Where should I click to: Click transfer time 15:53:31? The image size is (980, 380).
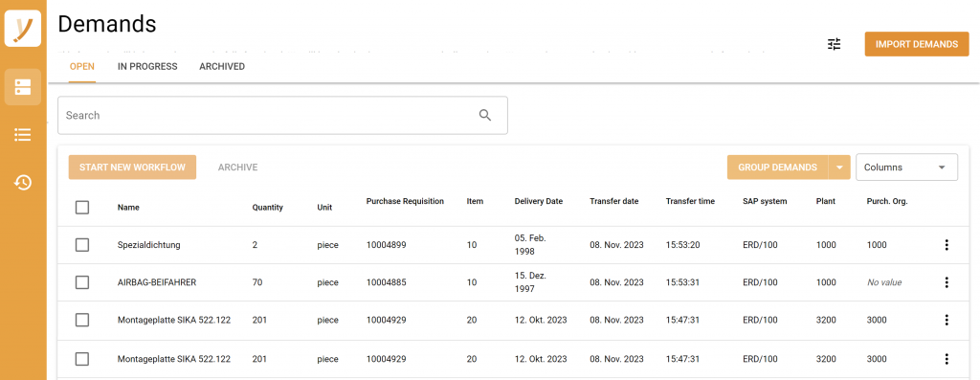point(682,282)
